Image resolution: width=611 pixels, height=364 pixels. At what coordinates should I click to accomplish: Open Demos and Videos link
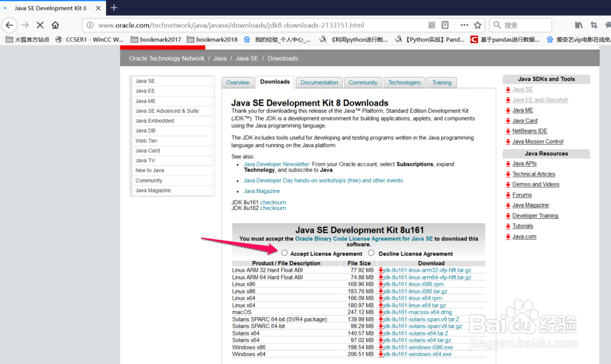pos(536,184)
